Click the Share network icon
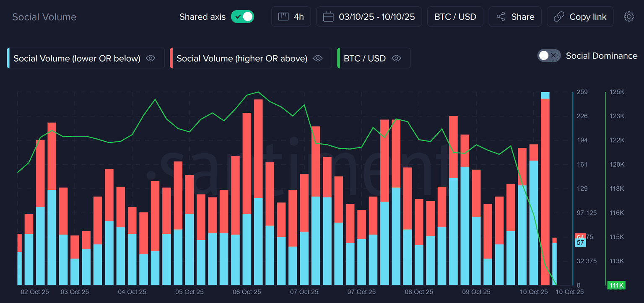Image resolution: width=644 pixels, height=303 pixels. (x=501, y=17)
